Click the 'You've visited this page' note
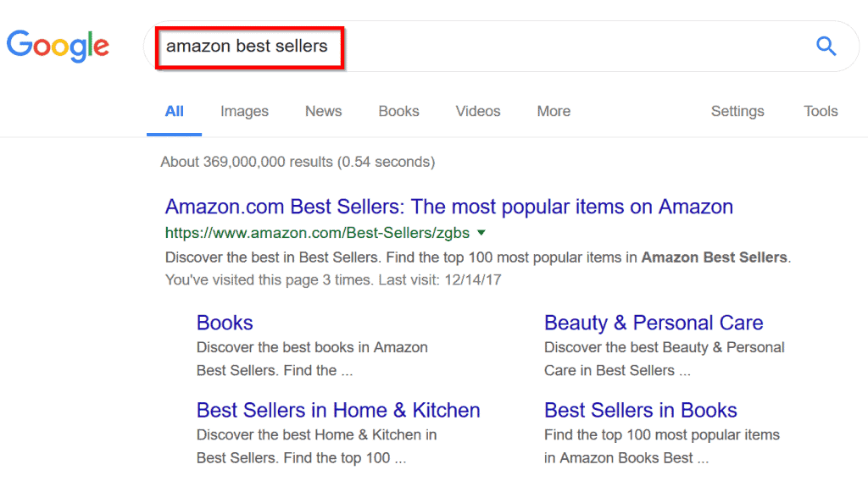The height and width of the screenshot is (481, 868). click(333, 279)
